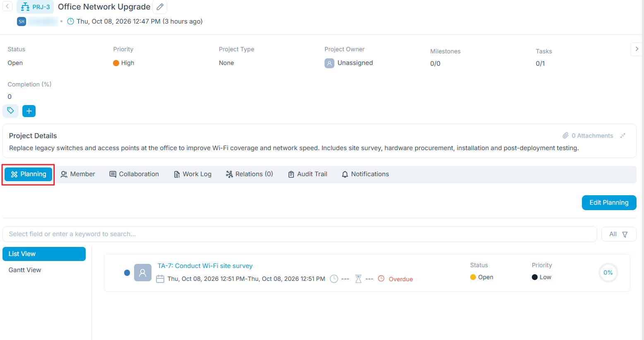644x340 pixels.
Task: Click the Completion (%) value 0
Action: [x=10, y=97]
